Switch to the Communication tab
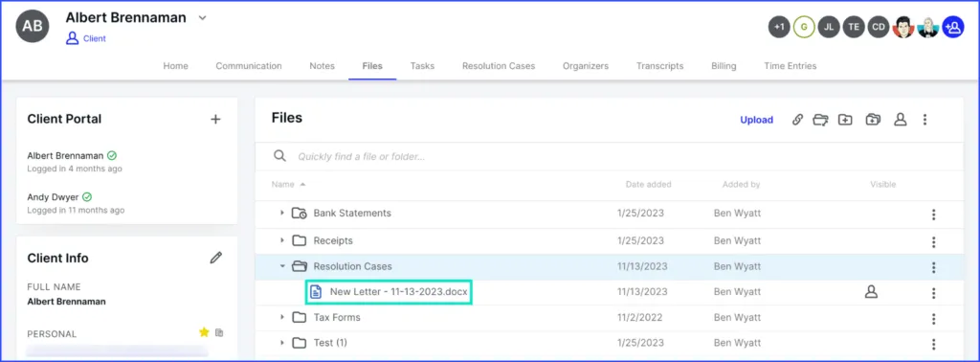980x362 pixels. tap(249, 66)
